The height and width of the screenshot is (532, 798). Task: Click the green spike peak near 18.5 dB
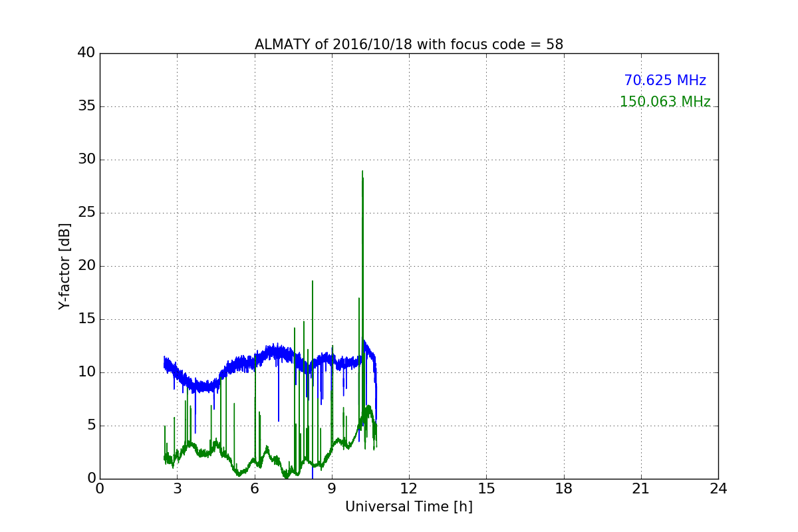coord(313,281)
